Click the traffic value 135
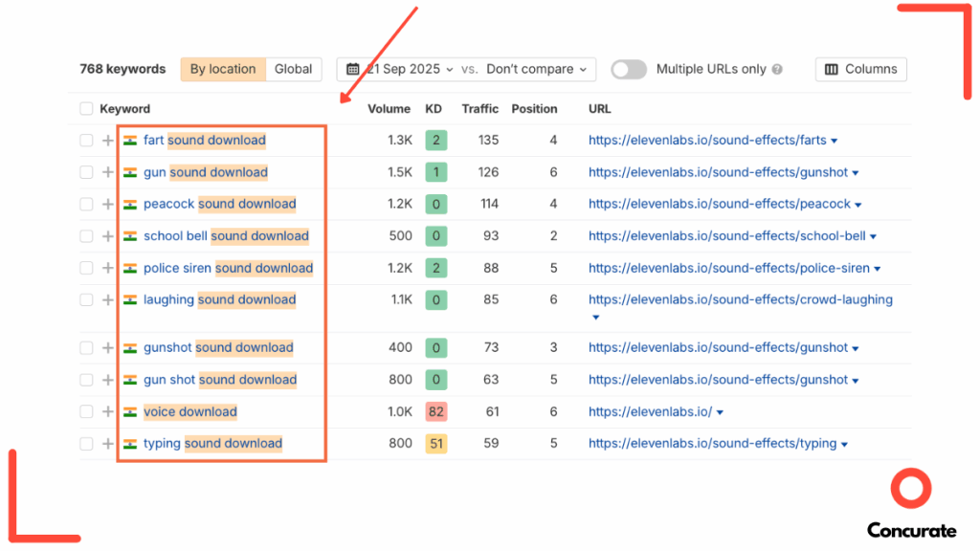The height and width of the screenshot is (551, 980). (x=489, y=140)
